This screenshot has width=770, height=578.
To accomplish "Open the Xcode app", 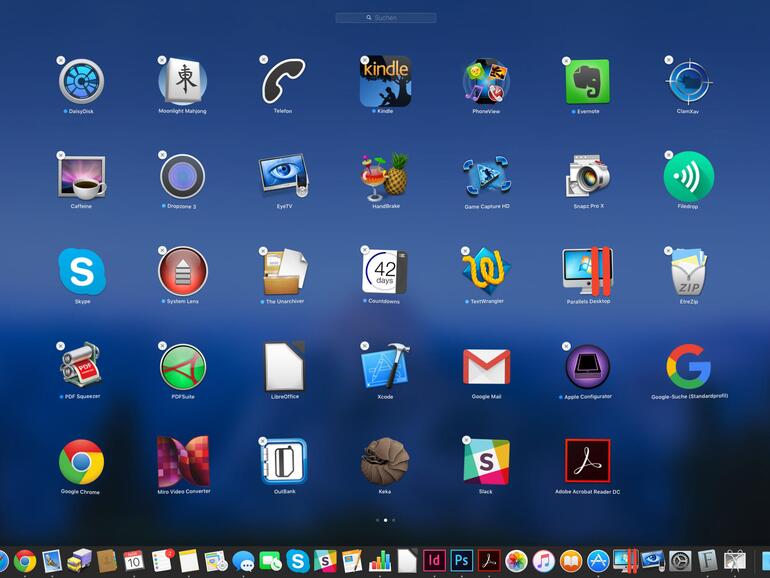I will tap(385, 366).
